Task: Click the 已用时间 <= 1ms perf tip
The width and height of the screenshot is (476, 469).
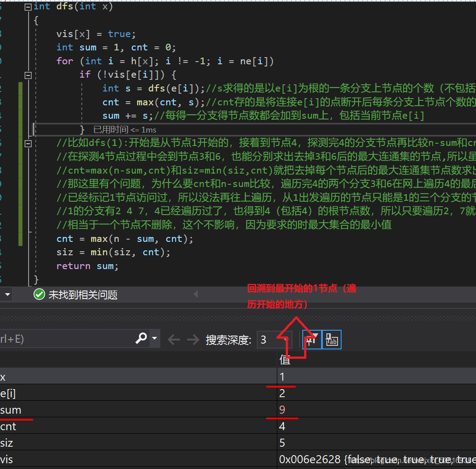Action: tap(125, 130)
